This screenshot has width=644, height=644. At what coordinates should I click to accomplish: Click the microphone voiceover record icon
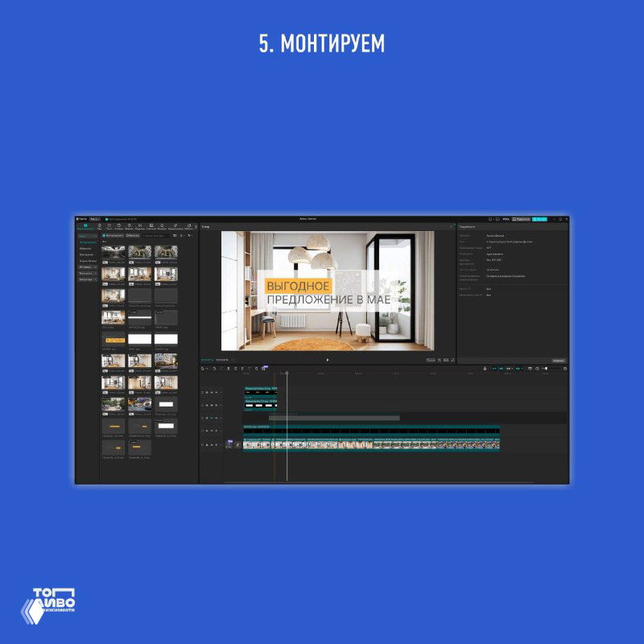click(485, 369)
